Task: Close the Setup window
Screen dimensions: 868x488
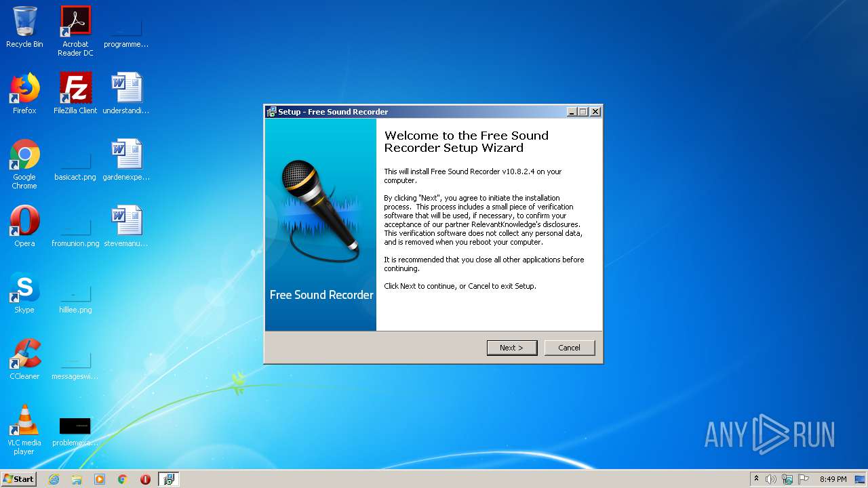Action: point(595,112)
